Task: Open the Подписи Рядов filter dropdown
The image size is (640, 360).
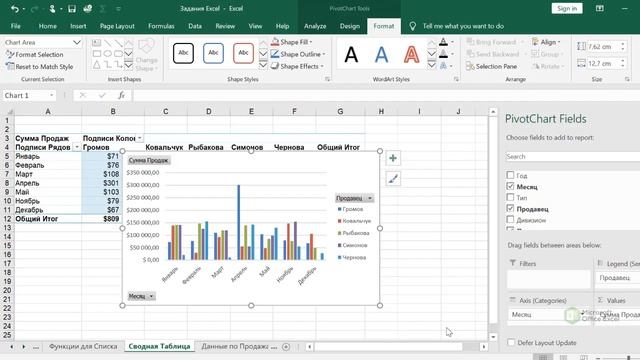Action: pos(77,147)
